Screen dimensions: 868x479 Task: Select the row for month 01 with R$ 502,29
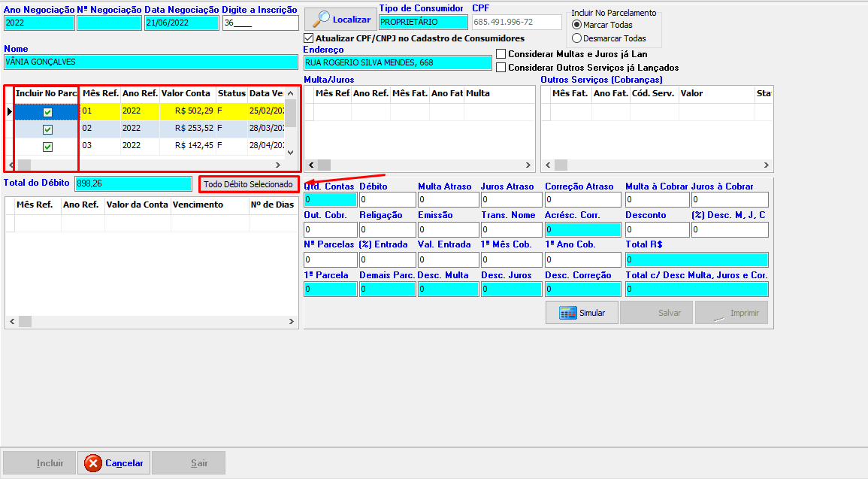184,111
